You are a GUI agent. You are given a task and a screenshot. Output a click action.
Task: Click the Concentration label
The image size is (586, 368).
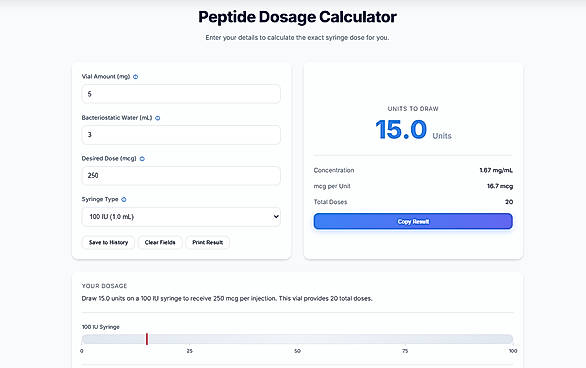[x=334, y=170]
